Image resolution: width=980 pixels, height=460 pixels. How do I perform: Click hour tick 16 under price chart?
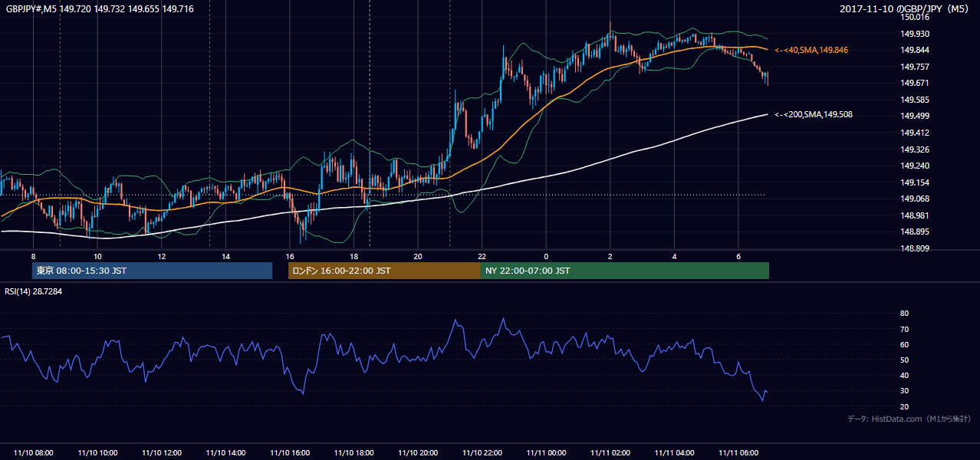289,256
